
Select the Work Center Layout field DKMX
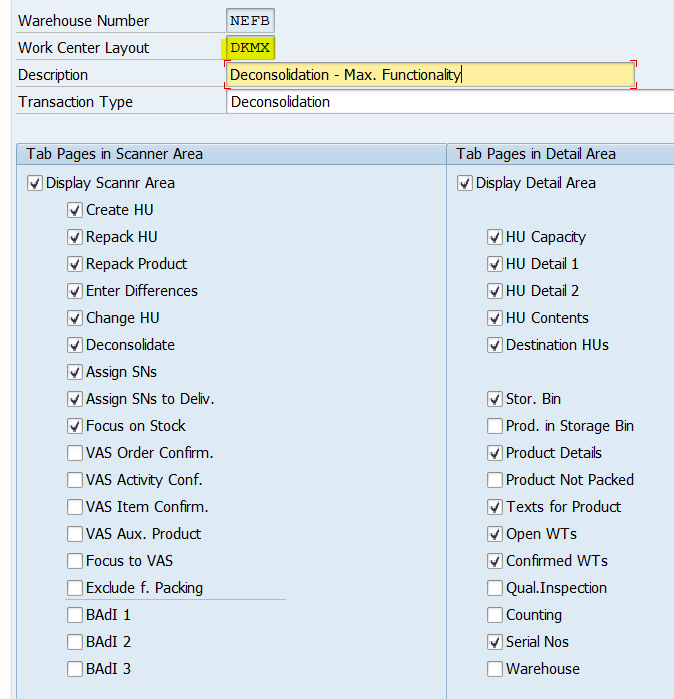(250, 48)
